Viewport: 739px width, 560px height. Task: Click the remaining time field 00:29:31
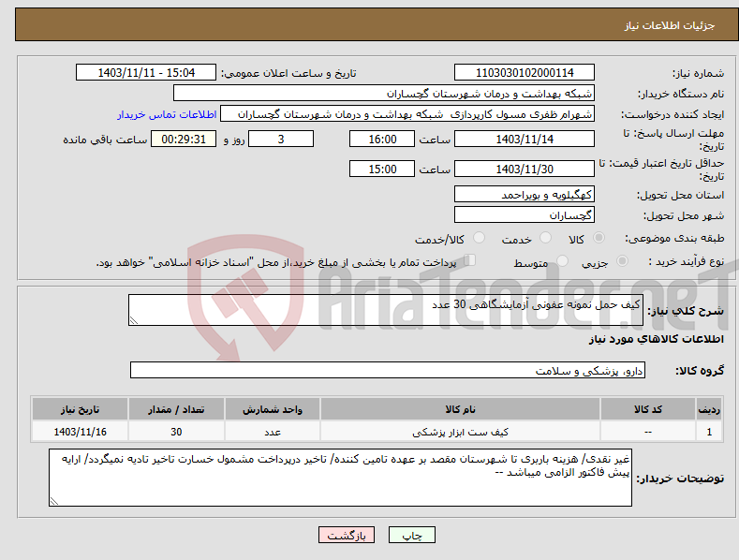pos(184,139)
